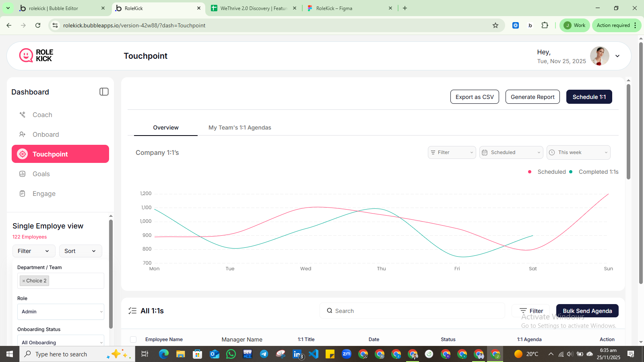Image resolution: width=644 pixels, height=362 pixels.
Task: Bookmark this page with star icon
Action: click(495, 25)
